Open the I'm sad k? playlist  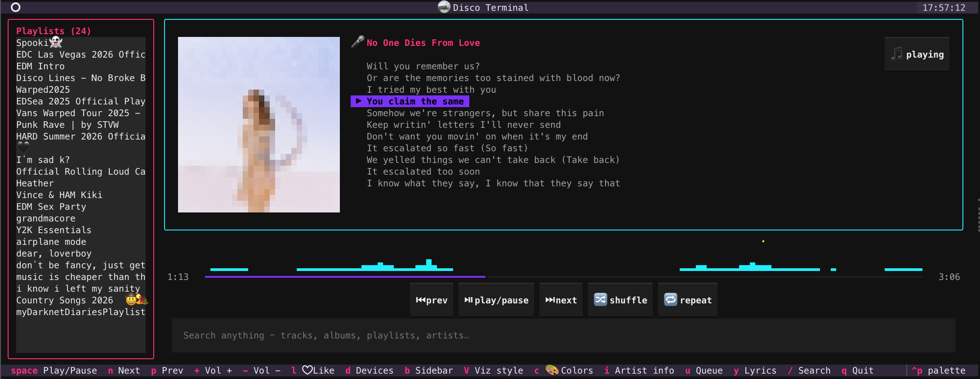81,160
